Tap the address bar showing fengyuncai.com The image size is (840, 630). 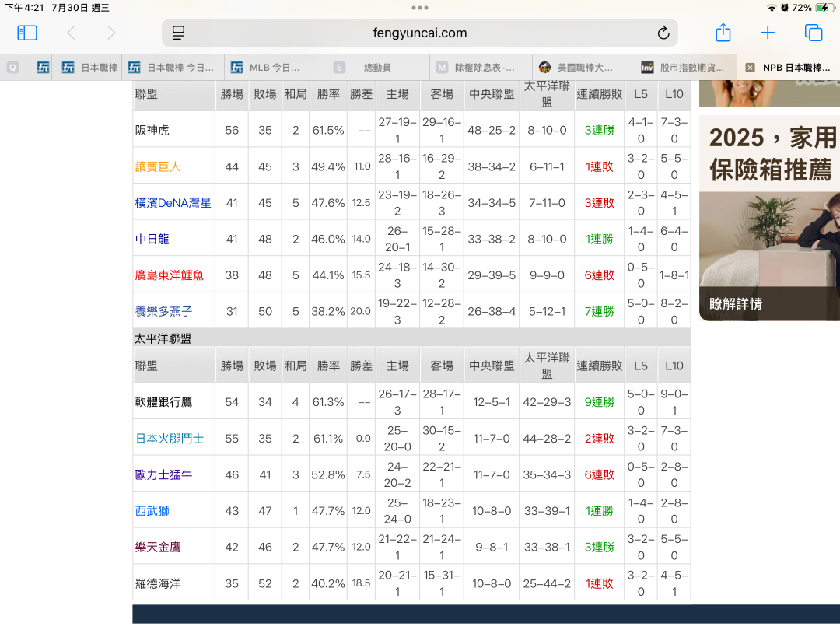420,33
